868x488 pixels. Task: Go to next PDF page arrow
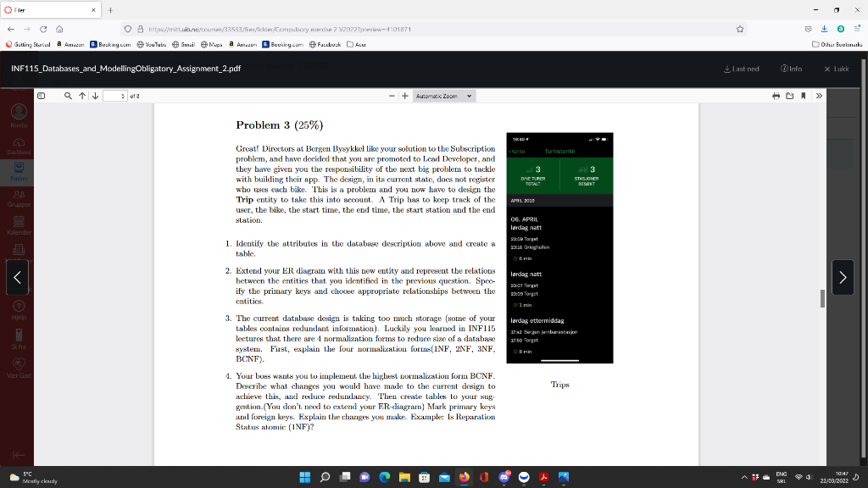point(95,96)
